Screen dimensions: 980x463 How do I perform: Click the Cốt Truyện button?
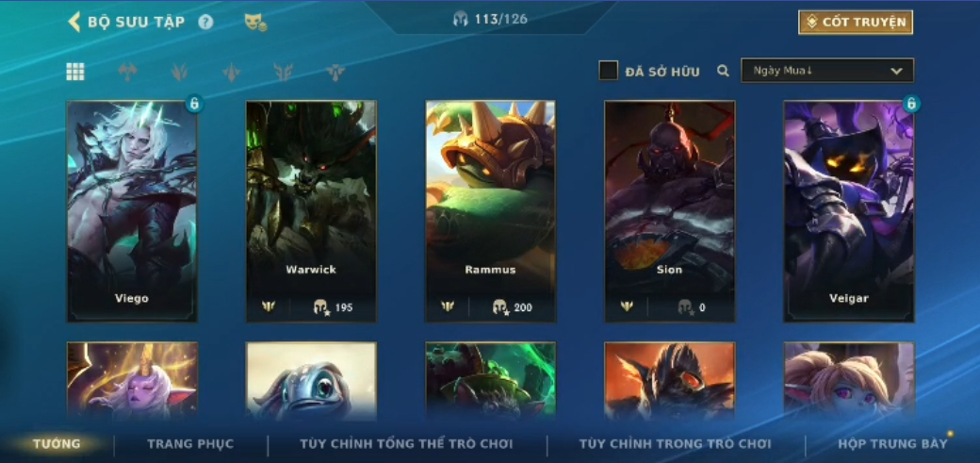tap(856, 23)
